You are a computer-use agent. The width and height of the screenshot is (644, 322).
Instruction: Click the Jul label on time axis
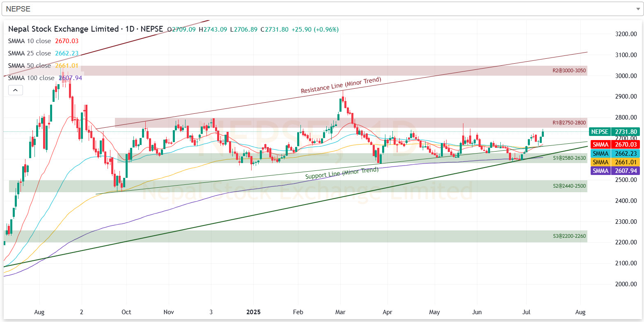click(526, 312)
